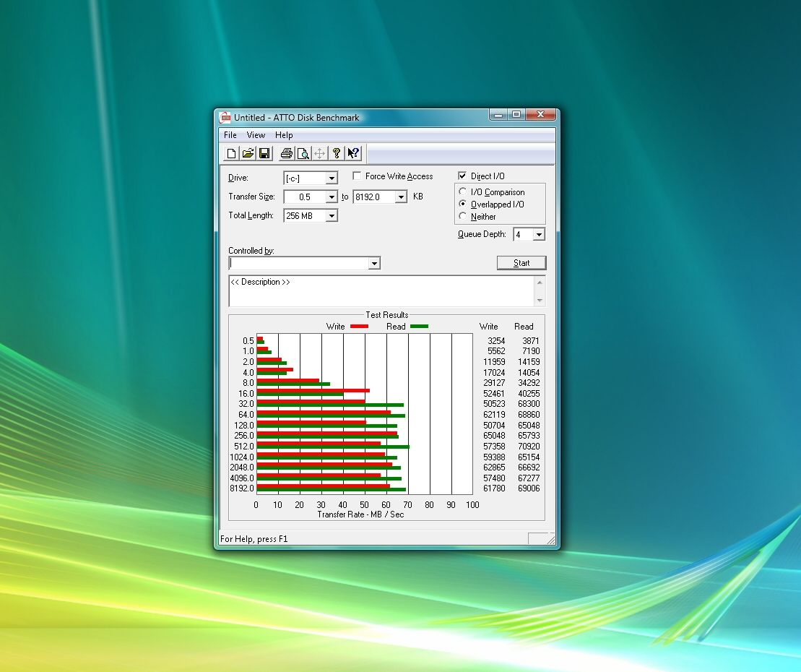Open the File menu
Image resolution: width=801 pixels, height=672 pixels.
tap(230, 135)
